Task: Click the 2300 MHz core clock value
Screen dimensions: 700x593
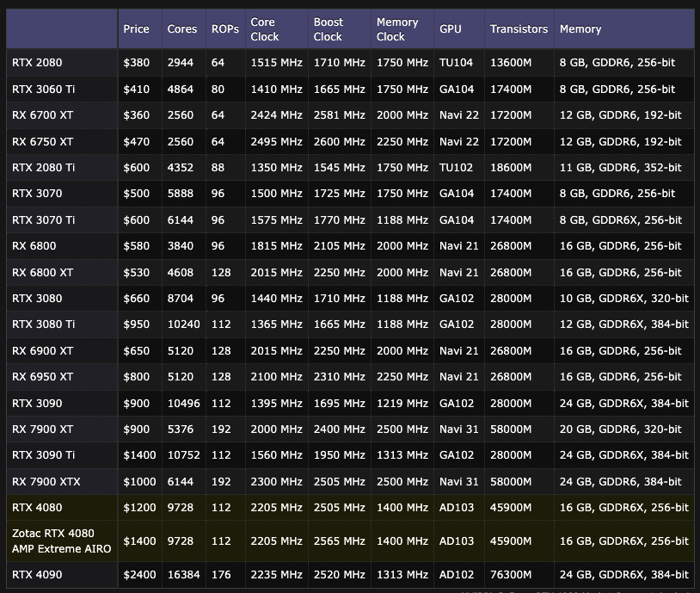Action: pos(276,482)
